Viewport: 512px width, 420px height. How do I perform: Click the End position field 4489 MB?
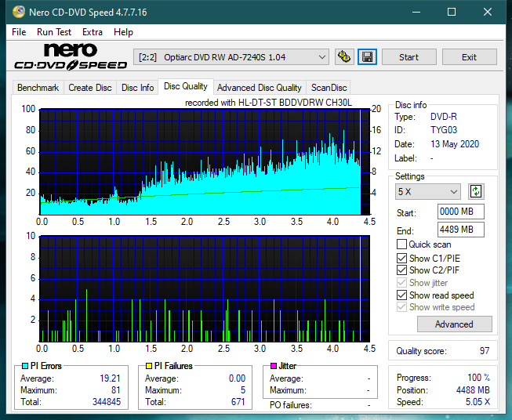point(461,230)
